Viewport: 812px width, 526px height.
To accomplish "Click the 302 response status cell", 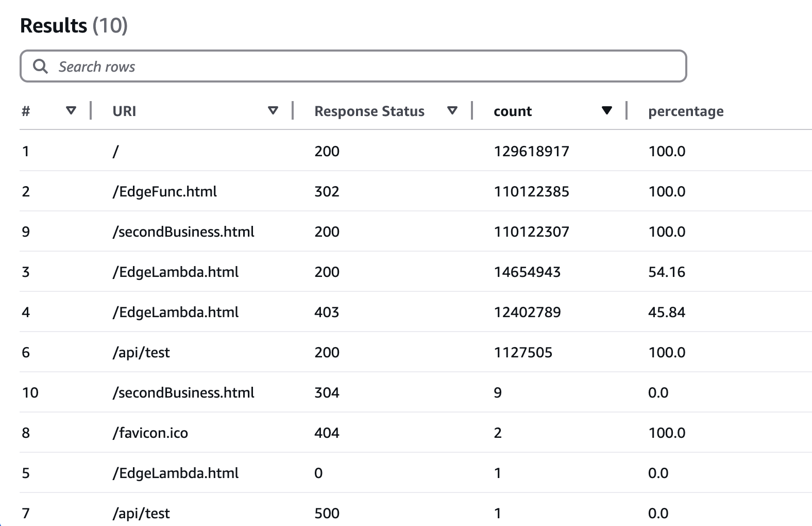I will [327, 191].
